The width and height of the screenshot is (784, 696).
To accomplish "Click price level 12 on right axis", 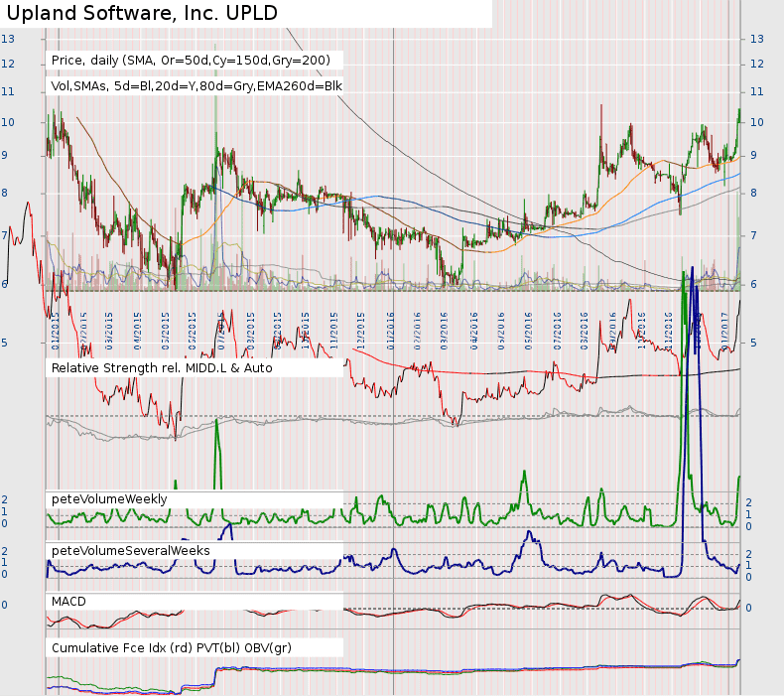I will [757, 65].
